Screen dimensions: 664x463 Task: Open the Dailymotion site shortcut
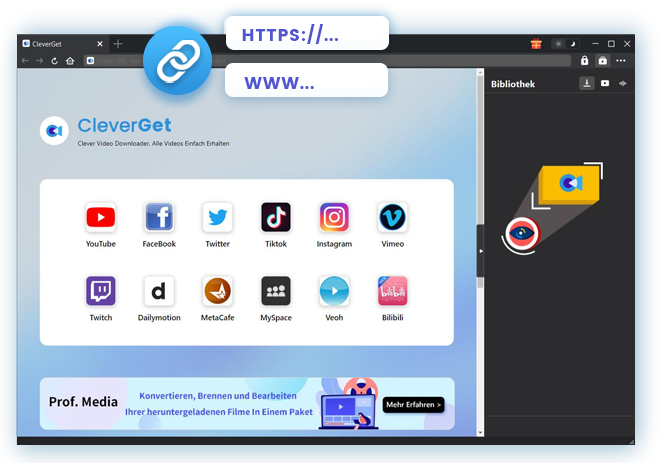pyautogui.click(x=159, y=291)
